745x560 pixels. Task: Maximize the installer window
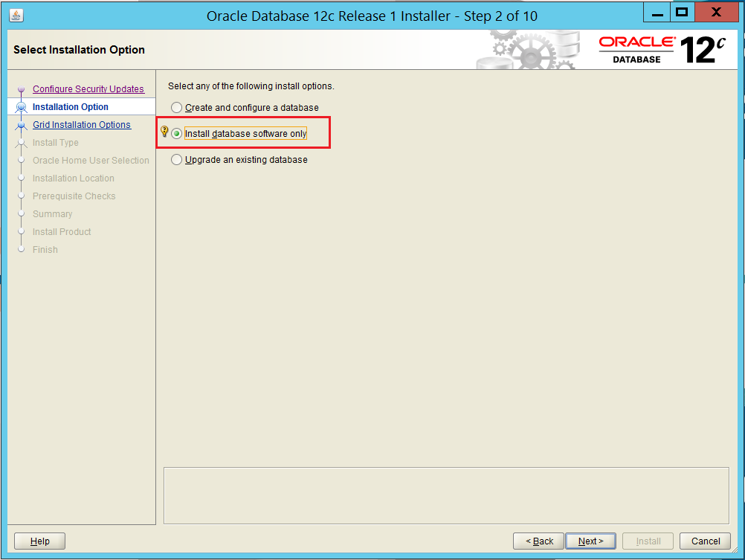click(x=682, y=13)
